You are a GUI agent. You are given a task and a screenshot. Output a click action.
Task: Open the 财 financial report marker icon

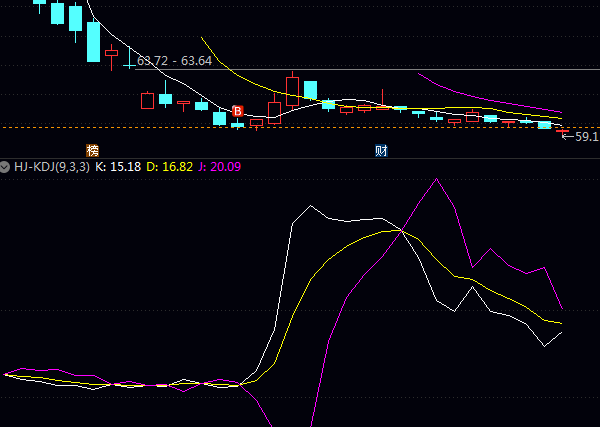tap(381, 151)
